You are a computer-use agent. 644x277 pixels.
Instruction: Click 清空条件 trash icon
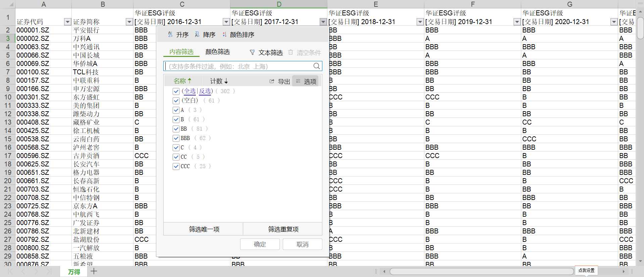[x=291, y=52]
